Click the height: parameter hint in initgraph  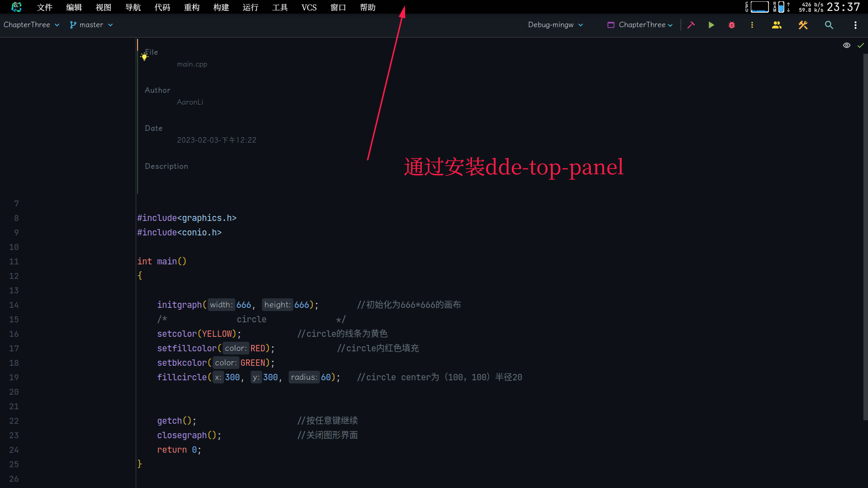[x=277, y=305]
